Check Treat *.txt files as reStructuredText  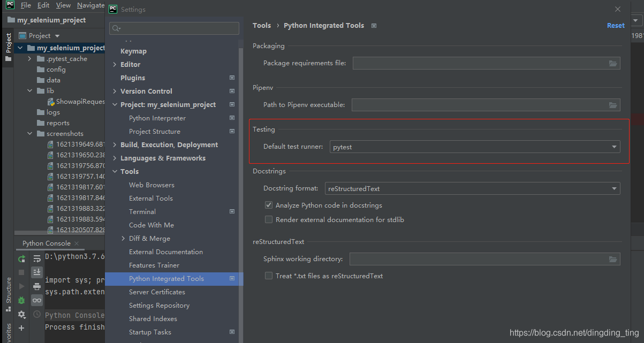point(269,276)
